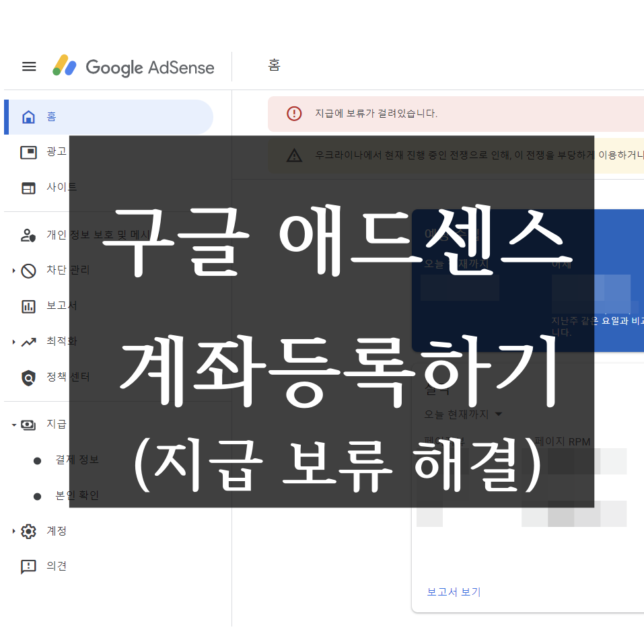The image size is (644, 644).
Task: Open the 차단 관리 blocking icon
Action: pos(28,271)
